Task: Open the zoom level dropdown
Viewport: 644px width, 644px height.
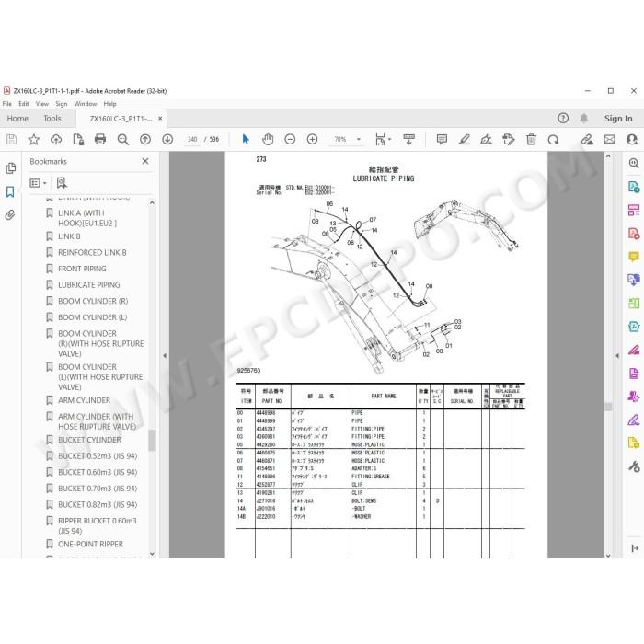Action: tap(359, 139)
